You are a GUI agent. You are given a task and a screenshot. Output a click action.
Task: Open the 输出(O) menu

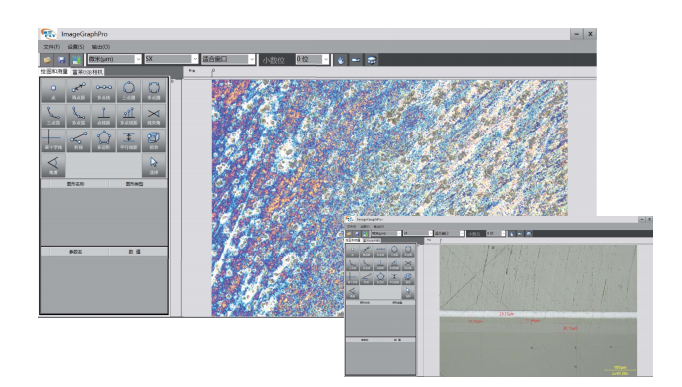(x=100, y=47)
